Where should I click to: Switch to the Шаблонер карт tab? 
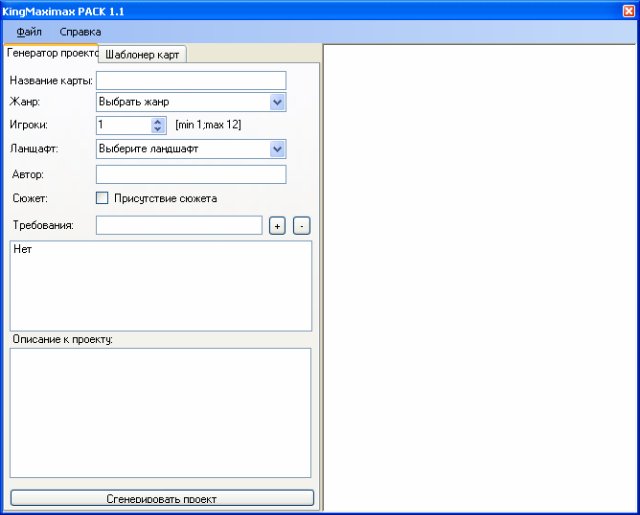pyautogui.click(x=141, y=55)
